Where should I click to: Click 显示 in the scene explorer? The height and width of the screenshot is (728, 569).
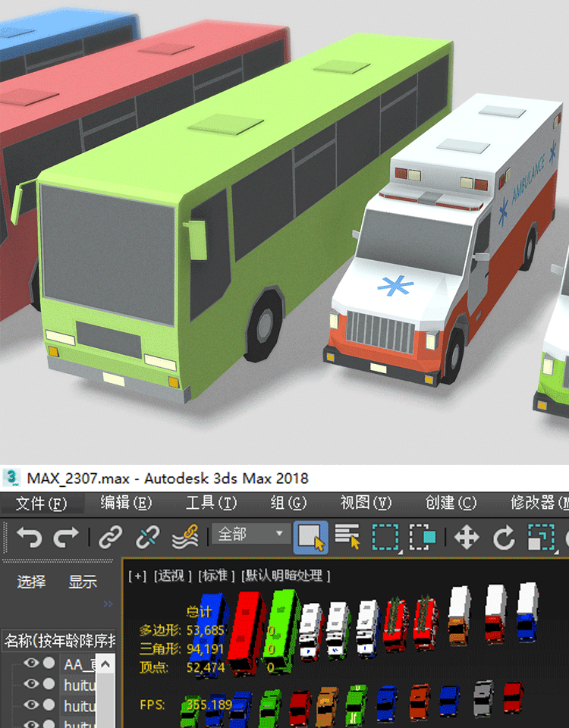pyautogui.click(x=83, y=582)
